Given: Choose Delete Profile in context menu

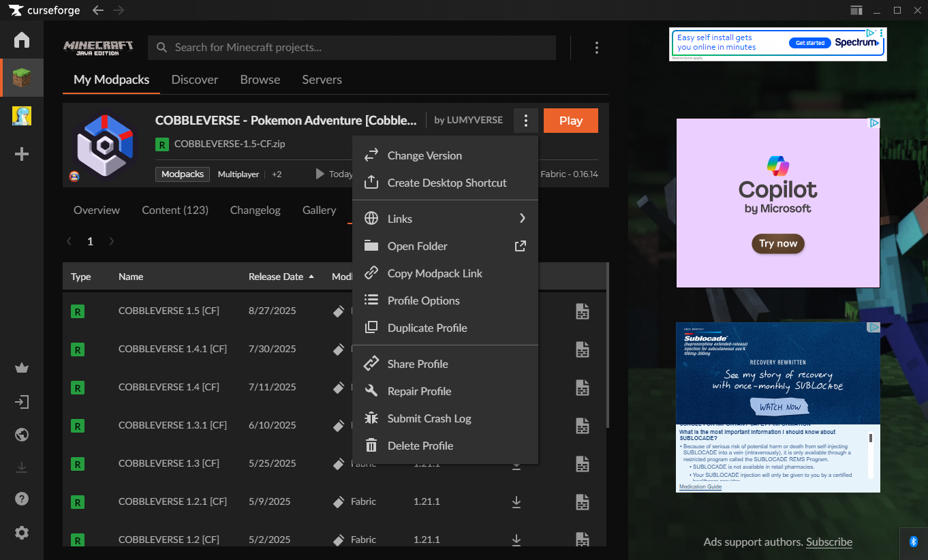Looking at the screenshot, I should (420, 446).
